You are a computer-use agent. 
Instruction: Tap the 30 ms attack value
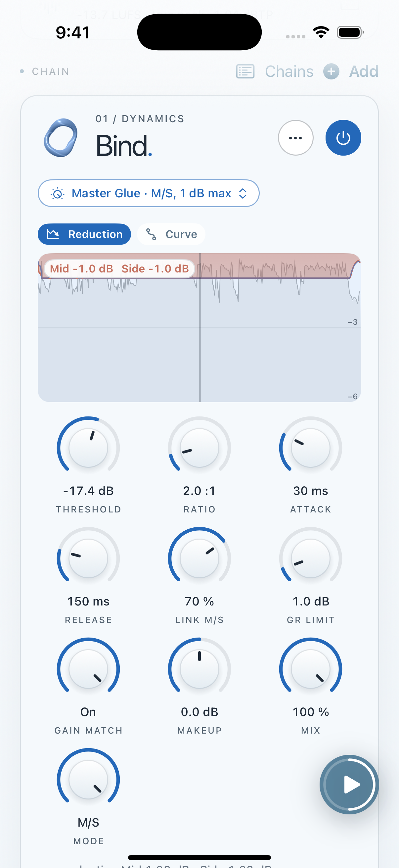(x=310, y=491)
